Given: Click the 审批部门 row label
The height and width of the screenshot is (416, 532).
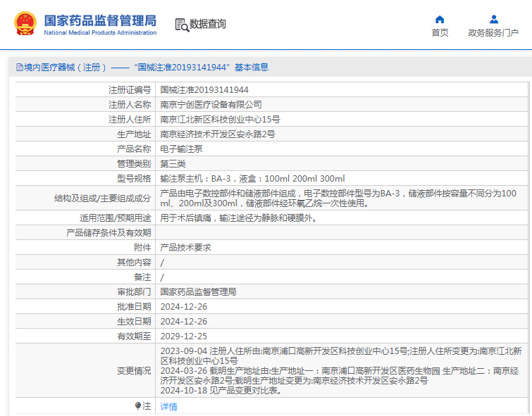Looking at the screenshot, I should 134,292.
